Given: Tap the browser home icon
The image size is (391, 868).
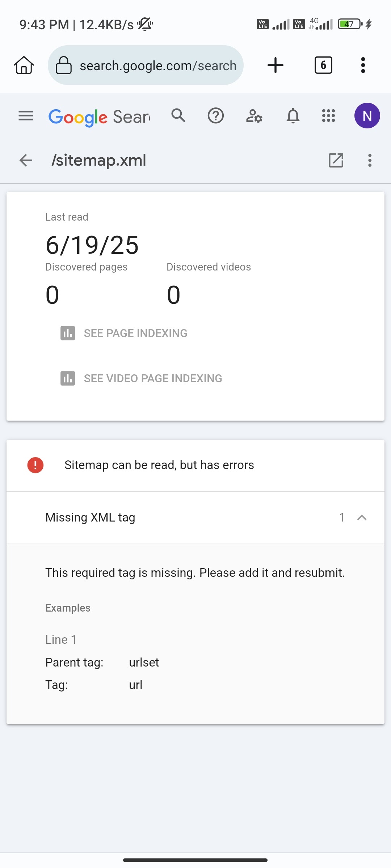Looking at the screenshot, I should click(x=24, y=65).
